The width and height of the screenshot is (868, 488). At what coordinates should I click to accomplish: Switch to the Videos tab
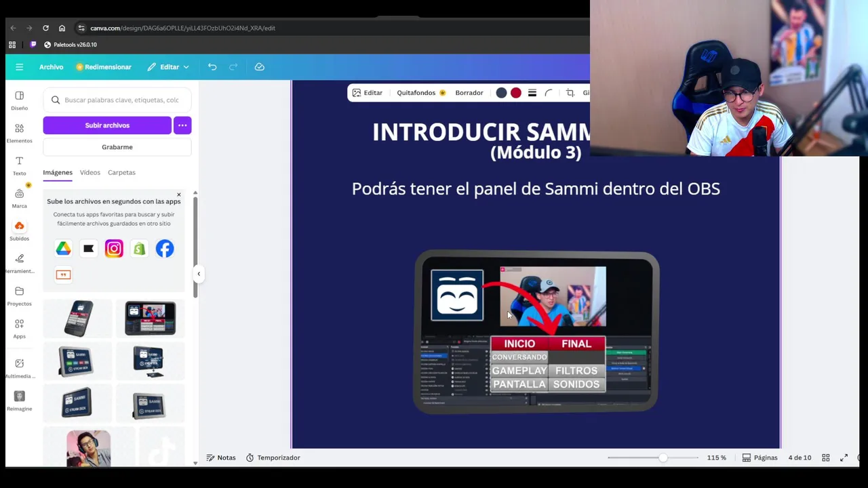coord(90,172)
